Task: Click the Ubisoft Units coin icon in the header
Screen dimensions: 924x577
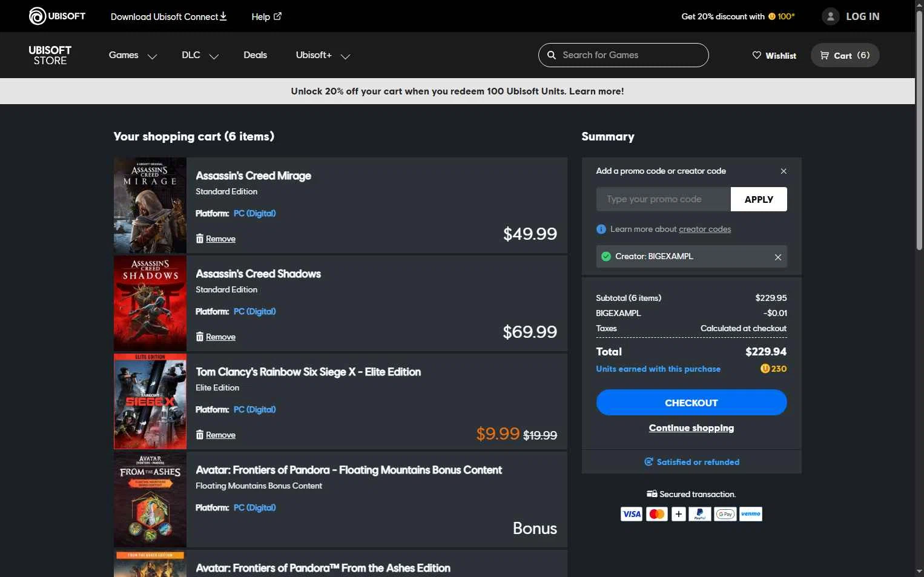Action: 772,16
